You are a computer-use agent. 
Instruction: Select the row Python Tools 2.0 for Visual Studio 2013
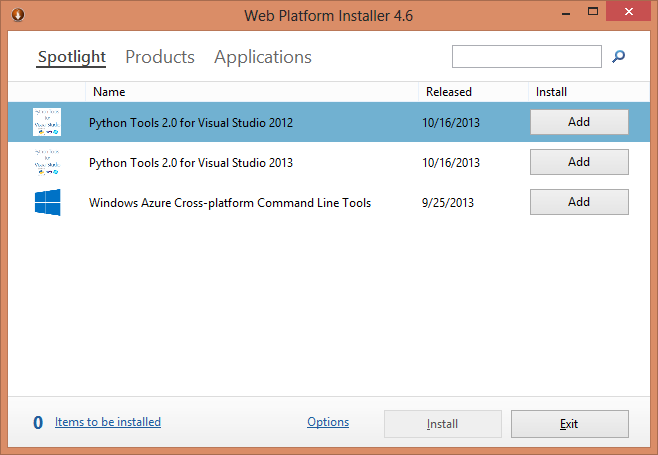329,162
